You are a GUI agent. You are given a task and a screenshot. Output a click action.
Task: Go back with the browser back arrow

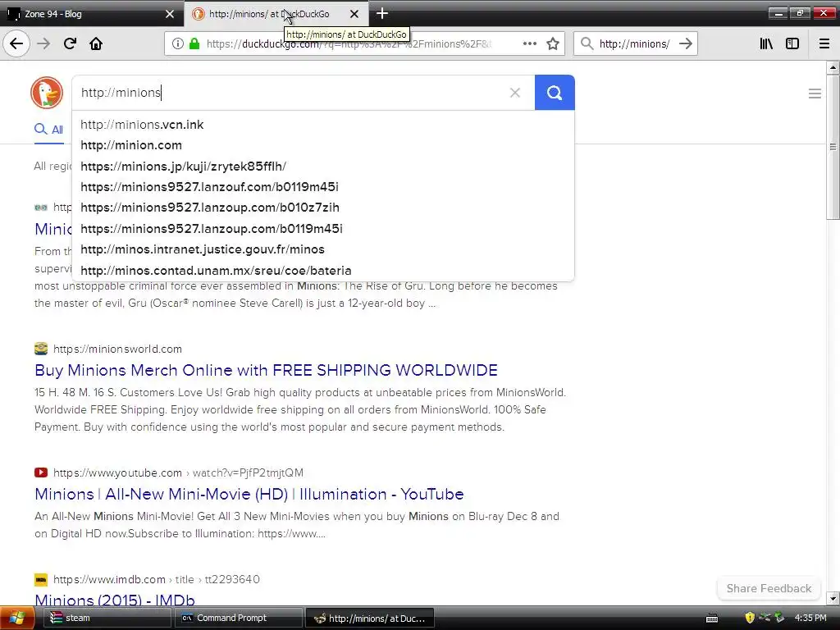click(x=16, y=43)
